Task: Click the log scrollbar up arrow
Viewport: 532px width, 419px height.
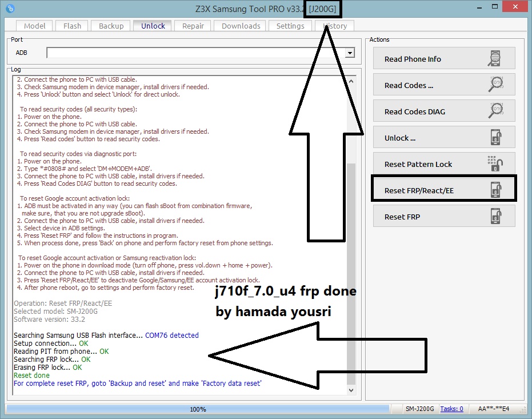Action: 351,81
